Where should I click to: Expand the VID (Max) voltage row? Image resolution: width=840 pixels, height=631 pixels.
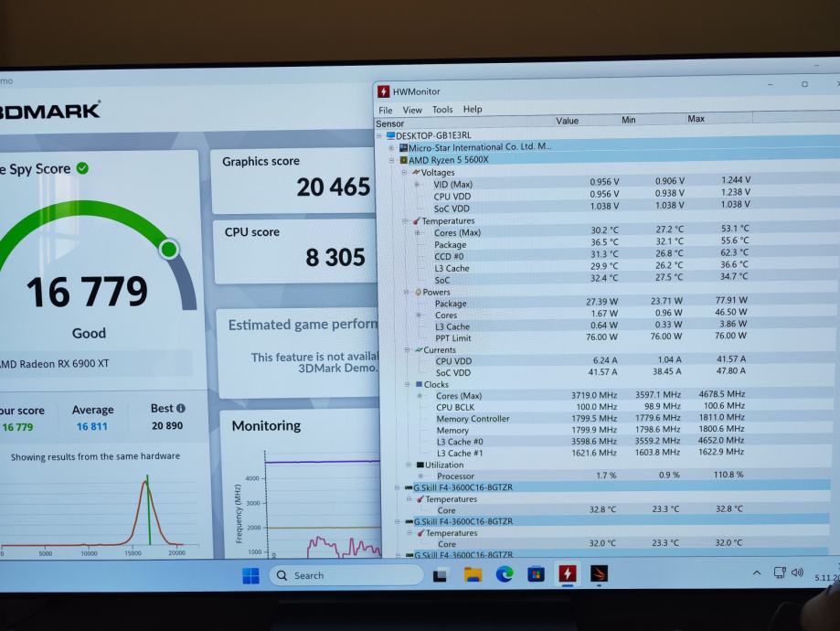[x=418, y=185]
